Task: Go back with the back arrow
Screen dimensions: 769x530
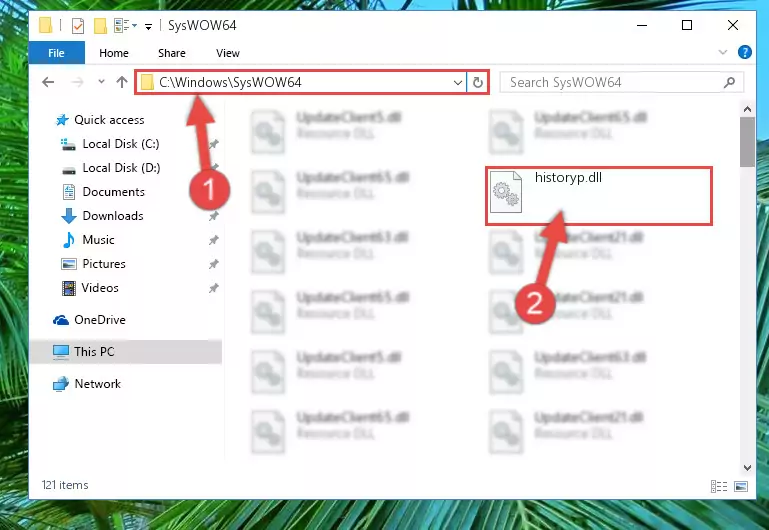Action: click(48, 82)
